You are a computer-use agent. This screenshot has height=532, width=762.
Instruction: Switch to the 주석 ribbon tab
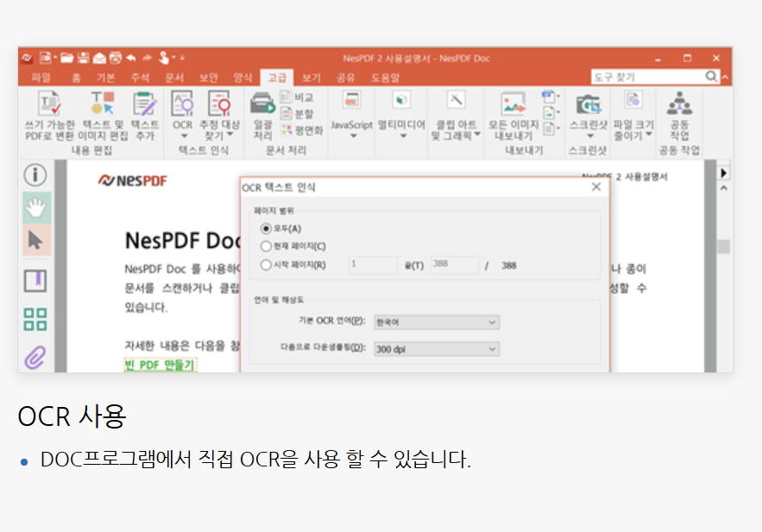140,78
